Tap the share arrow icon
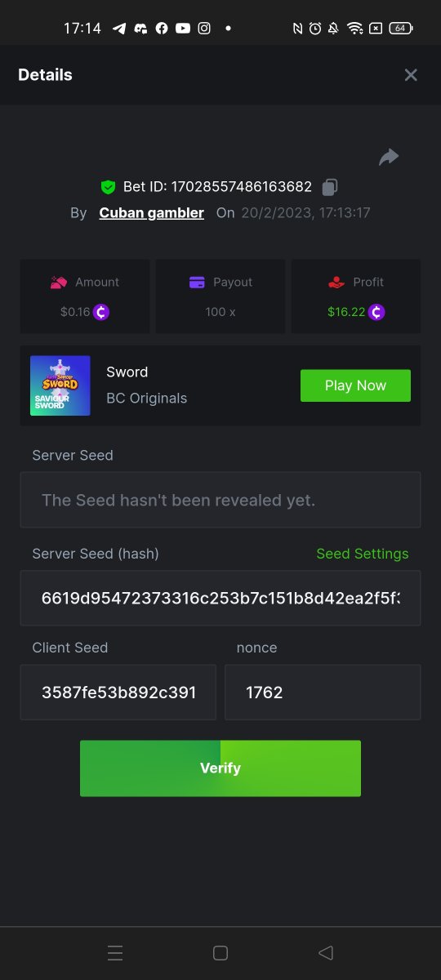441x980 pixels. pyautogui.click(x=389, y=157)
